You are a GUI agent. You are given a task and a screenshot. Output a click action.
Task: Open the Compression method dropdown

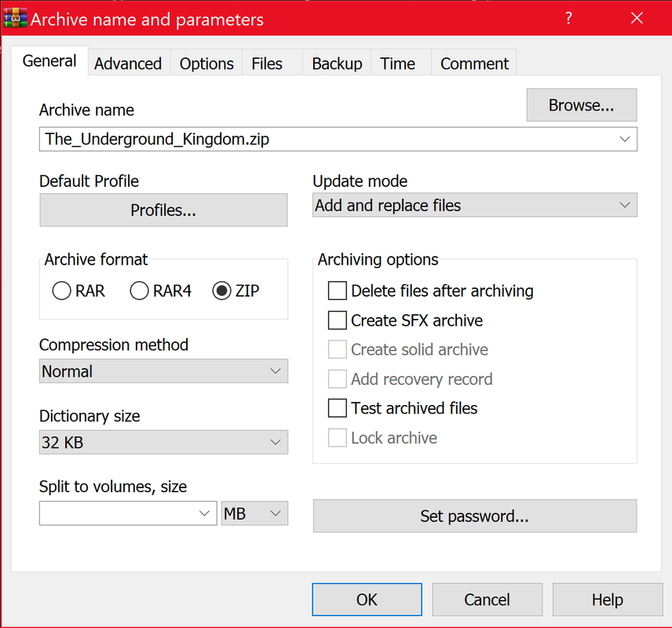click(164, 371)
